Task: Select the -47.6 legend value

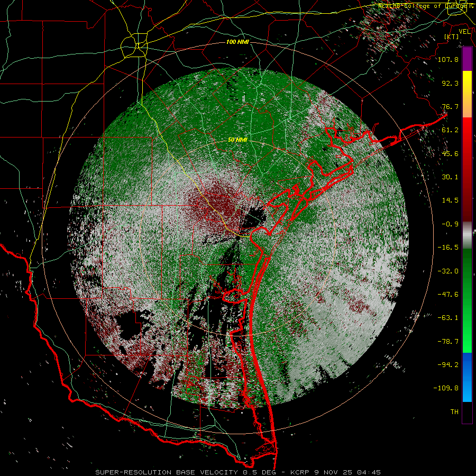Action: [x=448, y=295]
